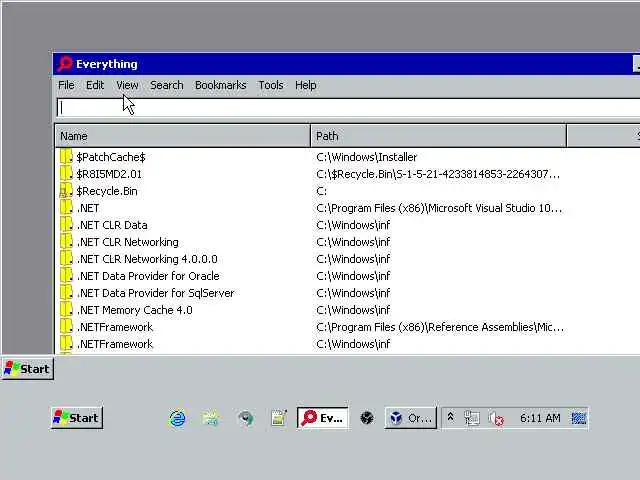Select the $Recycle.Bin result name
Image resolution: width=640 pixels, height=480 pixels.
pos(107,191)
